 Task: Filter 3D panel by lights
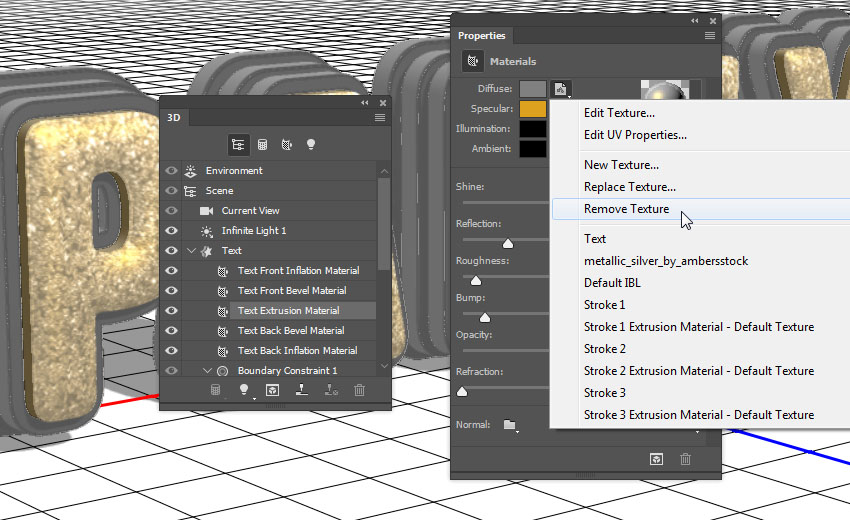[x=311, y=144]
